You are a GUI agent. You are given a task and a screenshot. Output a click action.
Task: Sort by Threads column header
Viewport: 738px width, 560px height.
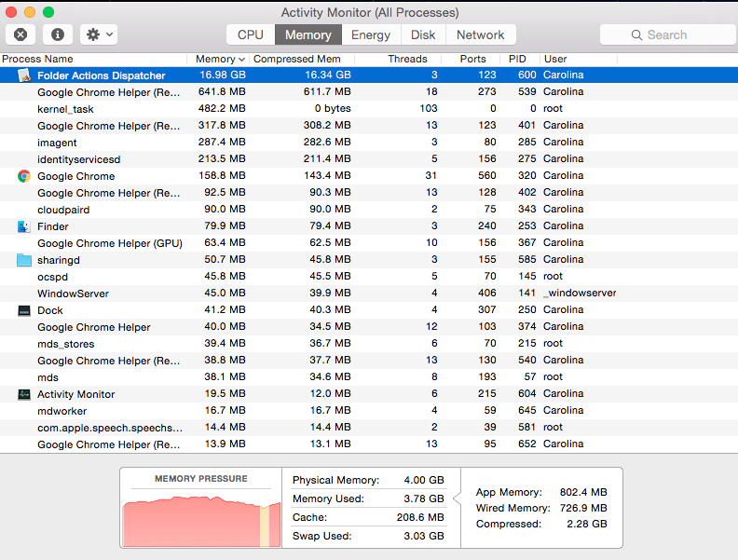pyautogui.click(x=398, y=59)
